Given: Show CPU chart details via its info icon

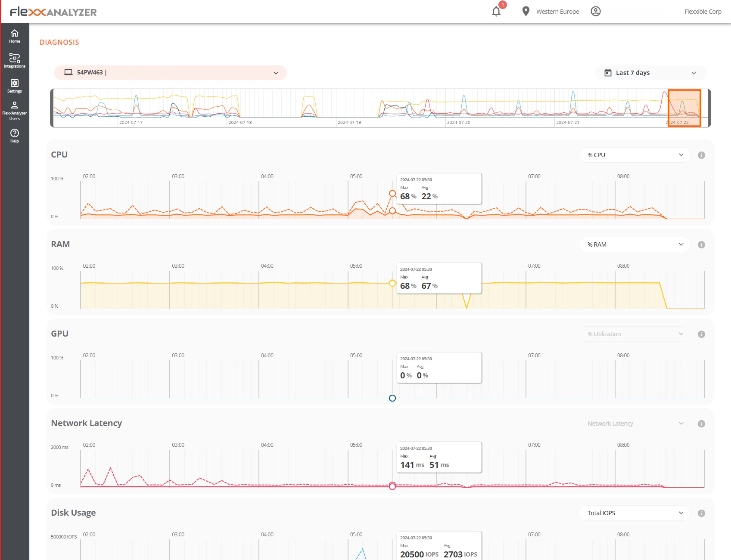Looking at the screenshot, I should pyautogui.click(x=701, y=155).
